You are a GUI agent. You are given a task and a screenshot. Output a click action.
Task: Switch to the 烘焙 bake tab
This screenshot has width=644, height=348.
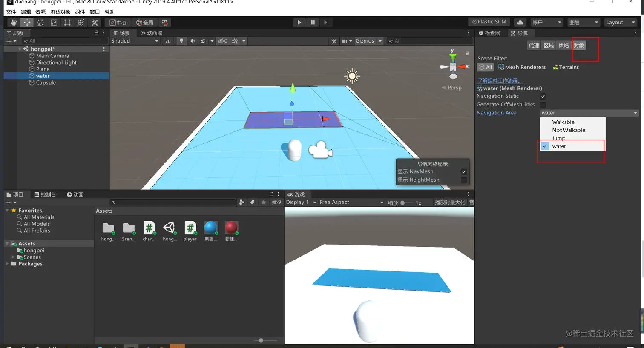(563, 46)
